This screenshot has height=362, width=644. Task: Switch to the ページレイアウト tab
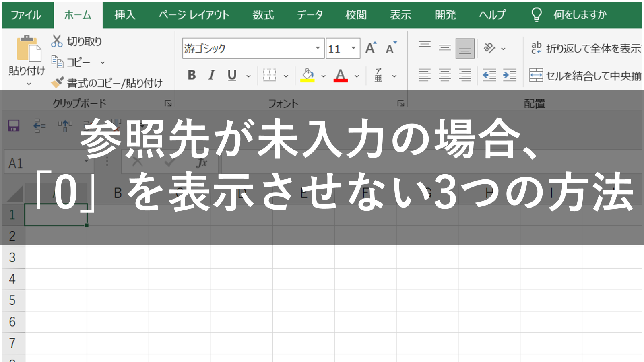194,15
